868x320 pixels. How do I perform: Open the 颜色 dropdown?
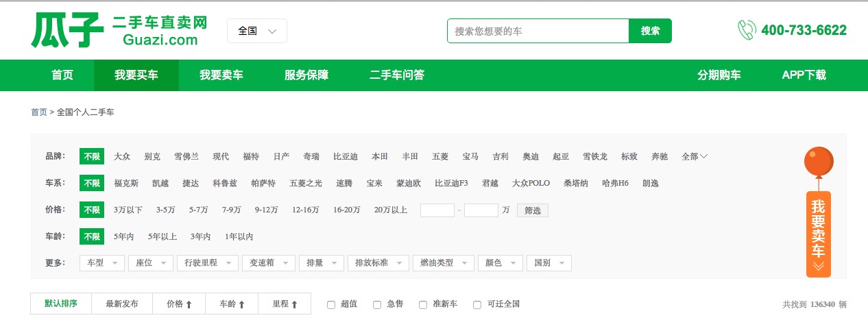click(x=501, y=263)
